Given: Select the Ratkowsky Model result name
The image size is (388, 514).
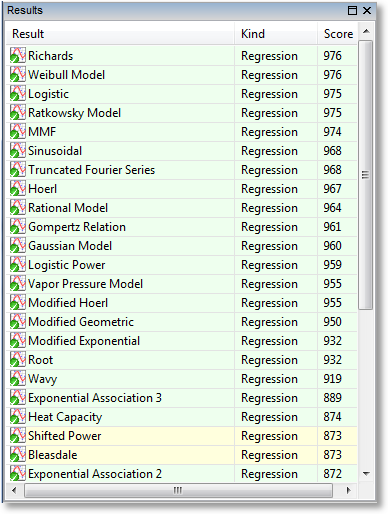Looking at the screenshot, I should pyautogui.click(x=74, y=113).
